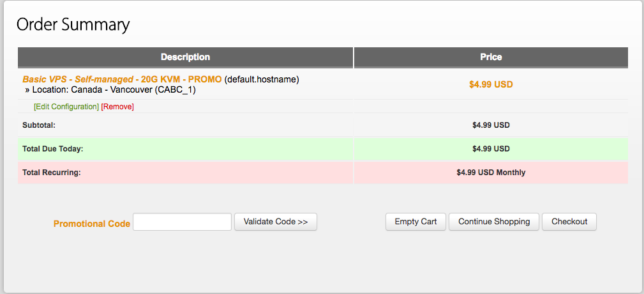Click the $4.99 USD Monthly recurring amount
This screenshot has width=644, height=294.
(491, 173)
